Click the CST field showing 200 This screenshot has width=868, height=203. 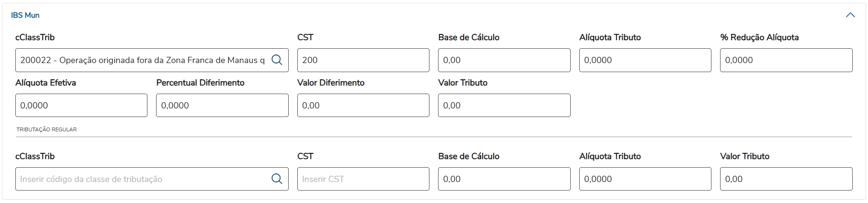[x=363, y=60]
